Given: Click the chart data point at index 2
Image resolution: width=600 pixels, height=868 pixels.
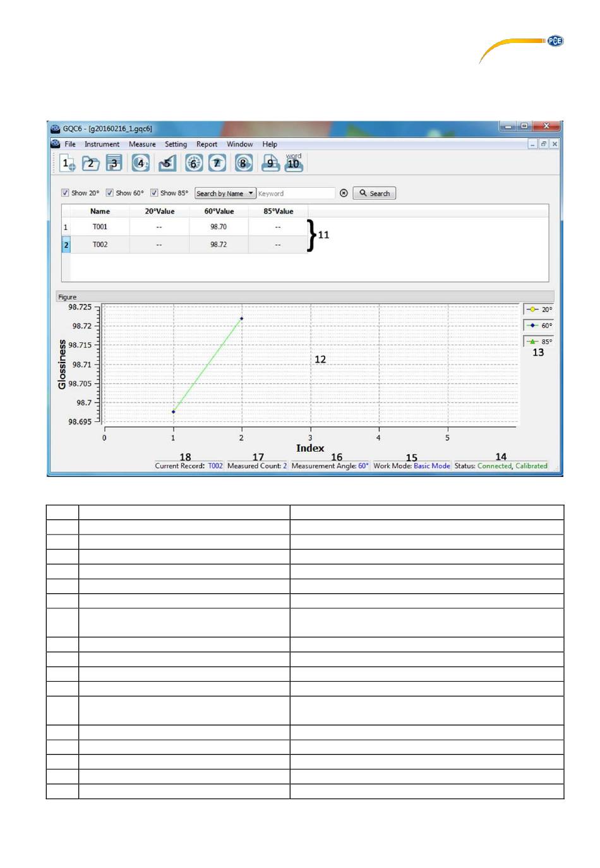Looking at the screenshot, I should point(241,318).
